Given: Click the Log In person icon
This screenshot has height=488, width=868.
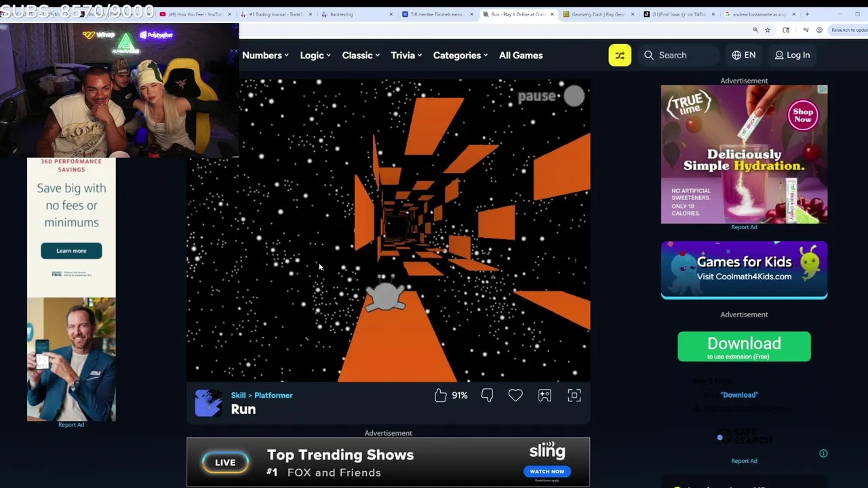Looking at the screenshot, I should [x=779, y=55].
